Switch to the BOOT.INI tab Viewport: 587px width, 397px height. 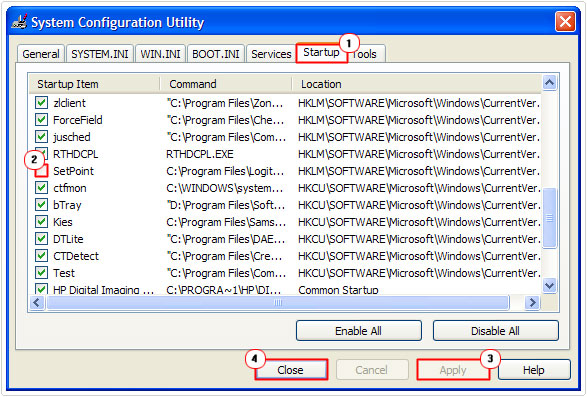click(216, 54)
